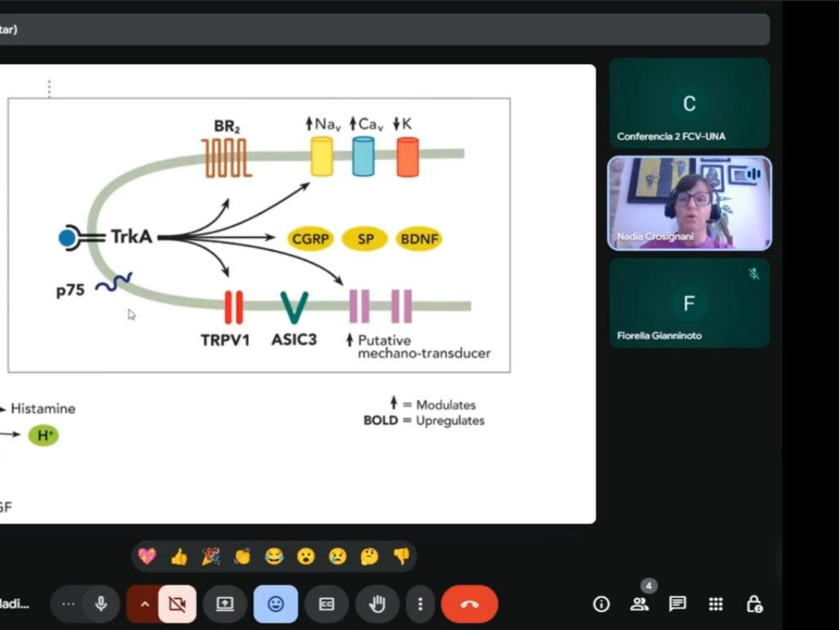Image resolution: width=840 pixels, height=630 pixels.
Task: Open the activities grid icon
Action: (716, 605)
